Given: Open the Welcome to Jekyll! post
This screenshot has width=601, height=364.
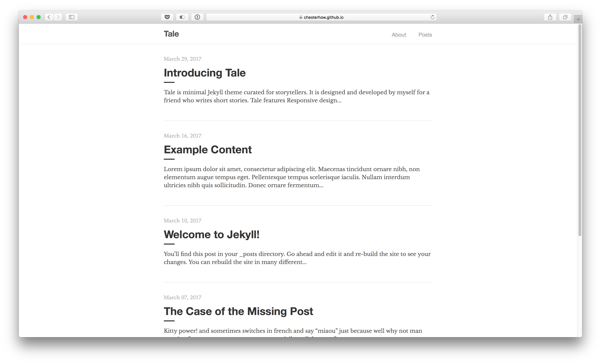Looking at the screenshot, I should (211, 235).
